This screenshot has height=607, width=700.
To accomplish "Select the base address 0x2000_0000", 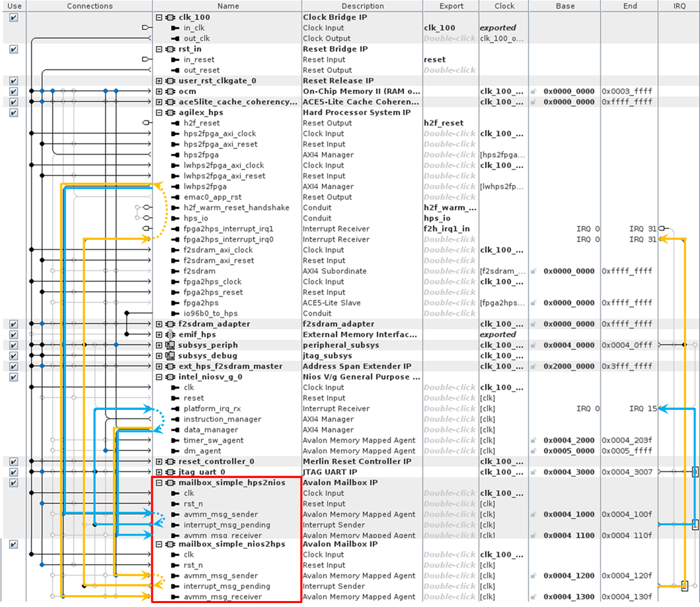I will coord(568,366).
